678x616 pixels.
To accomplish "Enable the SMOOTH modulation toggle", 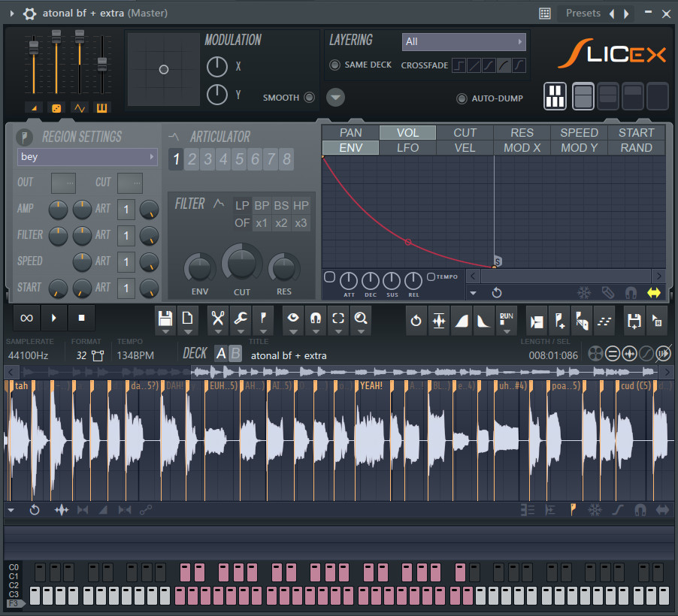I will (309, 98).
